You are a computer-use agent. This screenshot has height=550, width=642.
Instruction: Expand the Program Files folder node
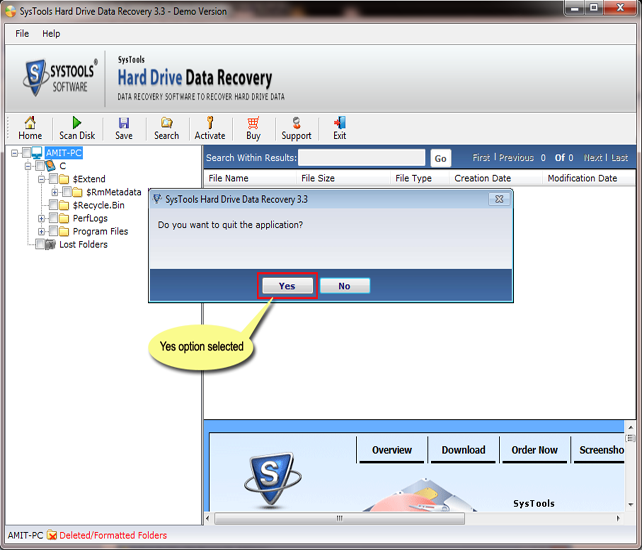click(41, 231)
